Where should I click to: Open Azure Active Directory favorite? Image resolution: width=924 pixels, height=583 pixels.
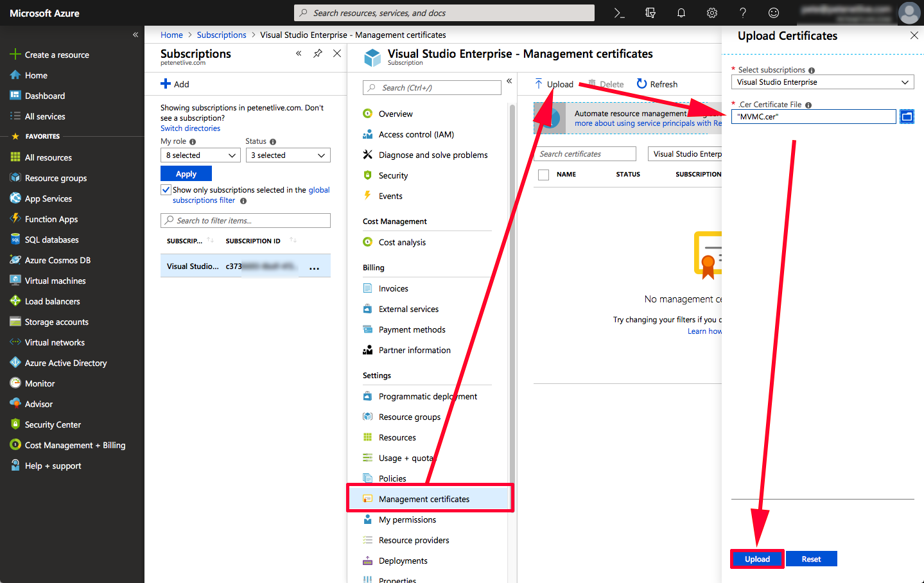point(58,363)
